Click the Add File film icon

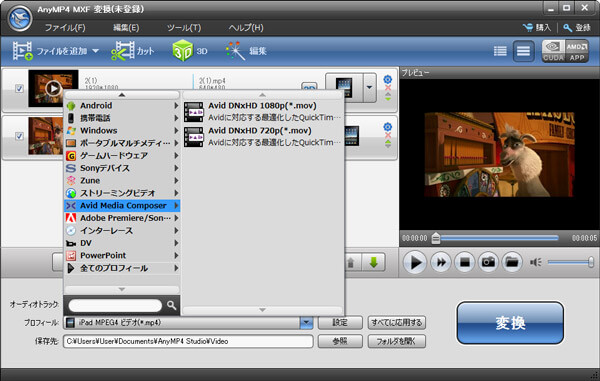(x=22, y=50)
